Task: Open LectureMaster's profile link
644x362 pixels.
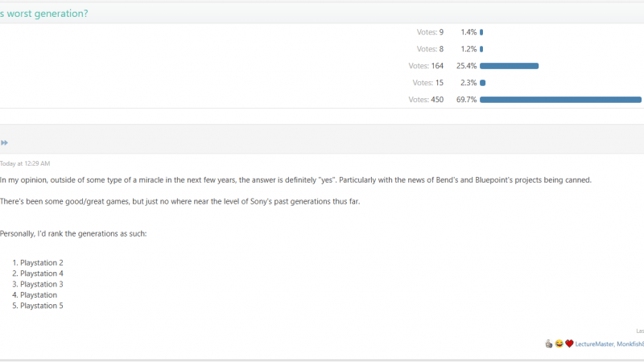Action: click(x=594, y=344)
